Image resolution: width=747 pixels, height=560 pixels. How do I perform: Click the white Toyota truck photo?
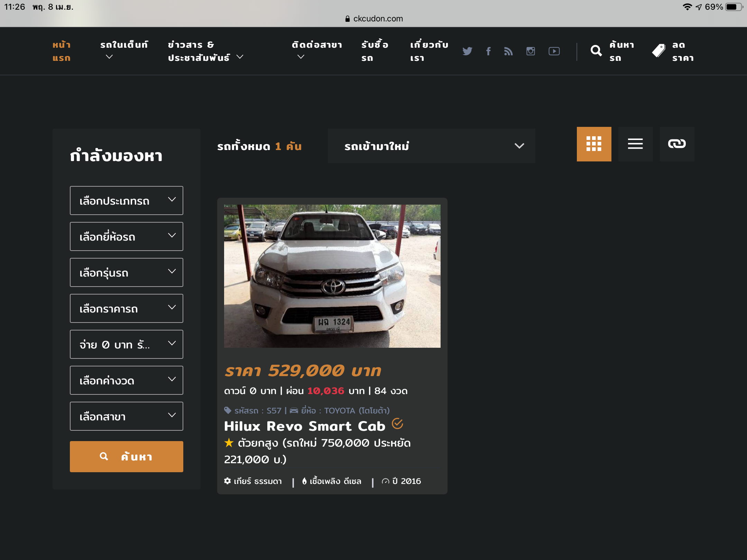[332, 276]
